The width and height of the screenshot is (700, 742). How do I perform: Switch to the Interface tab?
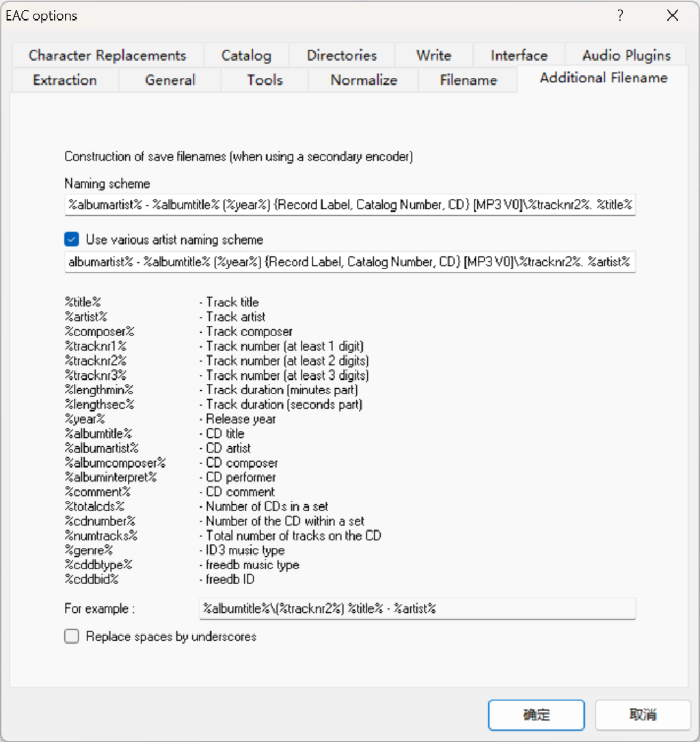tap(518, 55)
